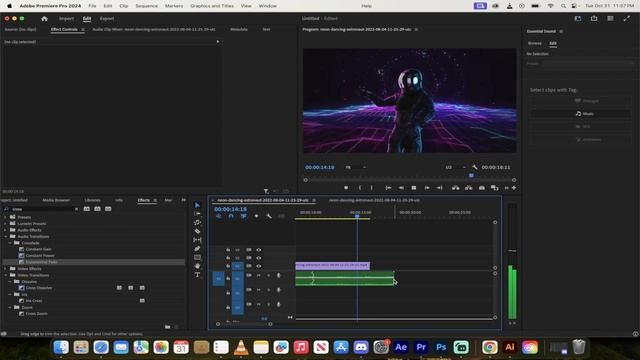Solo the first audio track
Screen dimensions: 640x360
tap(269, 276)
